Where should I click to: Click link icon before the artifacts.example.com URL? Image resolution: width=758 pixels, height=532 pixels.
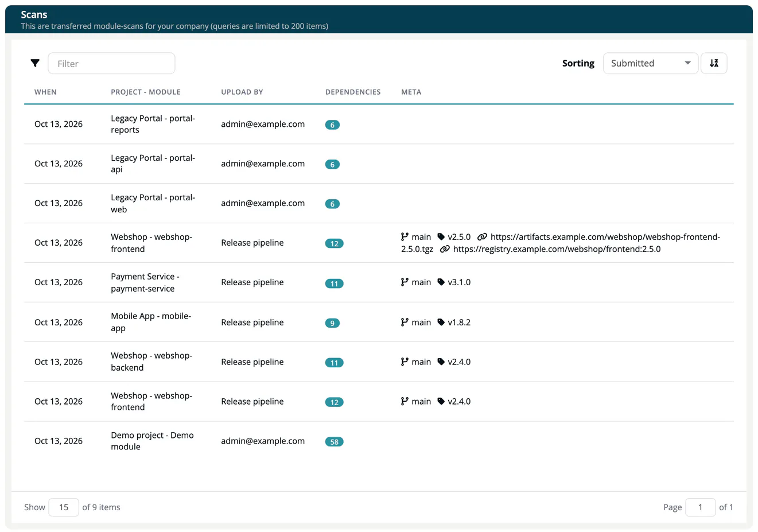(482, 236)
